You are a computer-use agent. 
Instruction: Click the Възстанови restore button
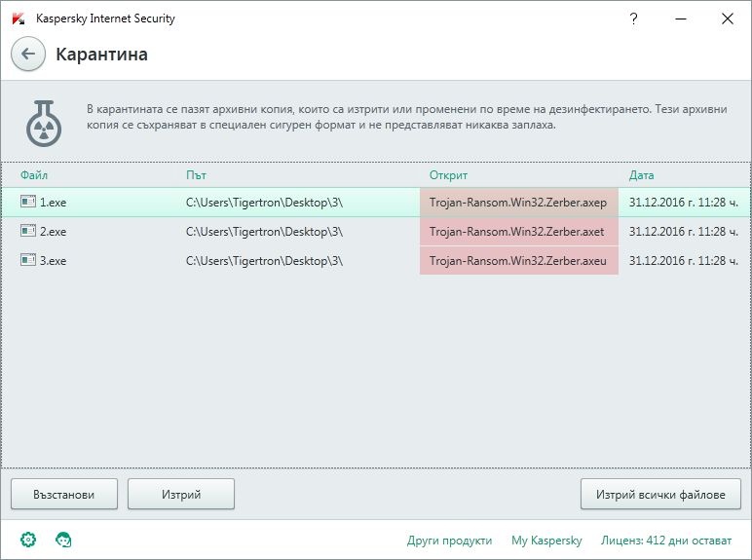pyautogui.click(x=63, y=494)
